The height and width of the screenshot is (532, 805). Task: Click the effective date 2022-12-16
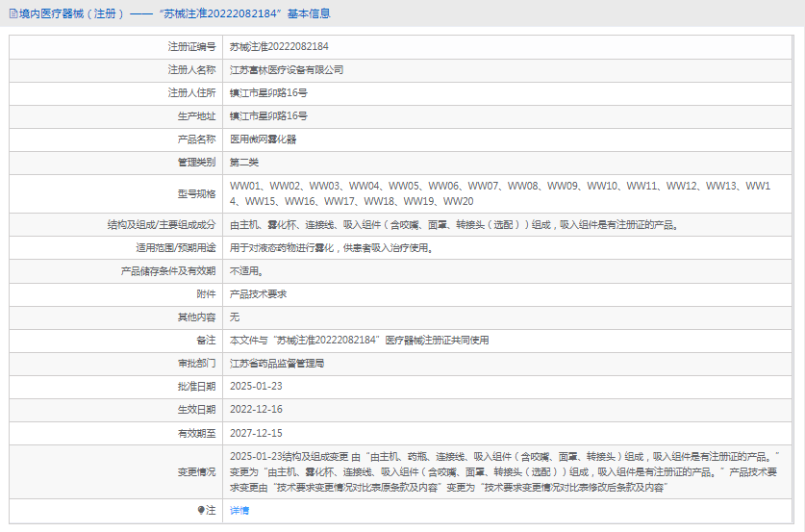[x=256, y=409]
